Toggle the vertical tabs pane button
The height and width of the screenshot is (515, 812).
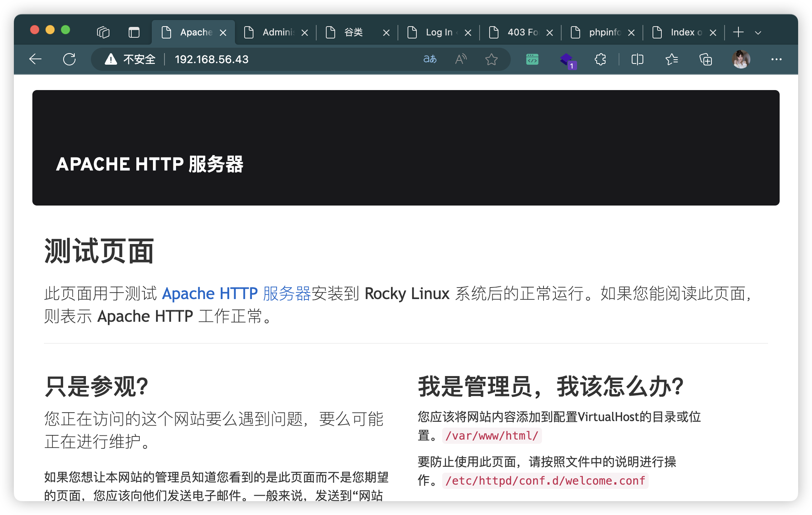[134, 32]
